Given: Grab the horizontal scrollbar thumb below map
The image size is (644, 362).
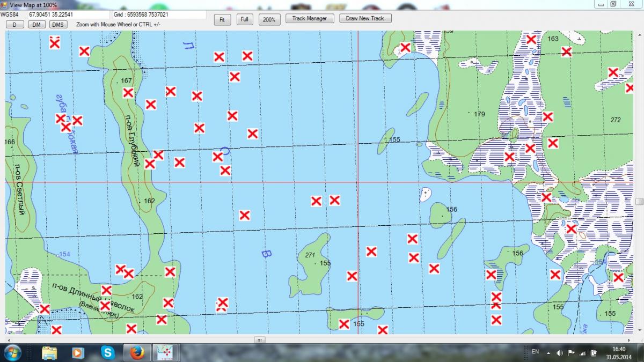Looking at the screenshot, I should [260, 339].
